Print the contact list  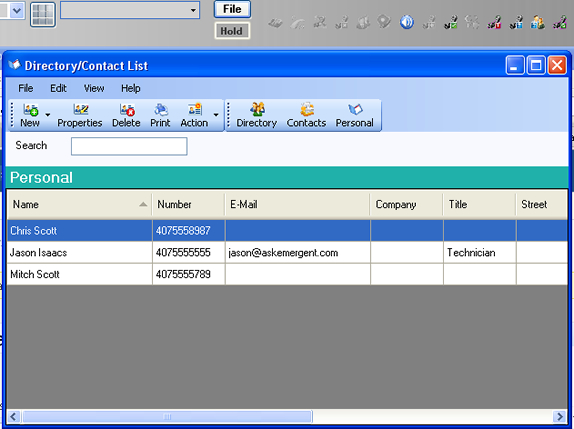pyautogui.click(x=160, y=115)
